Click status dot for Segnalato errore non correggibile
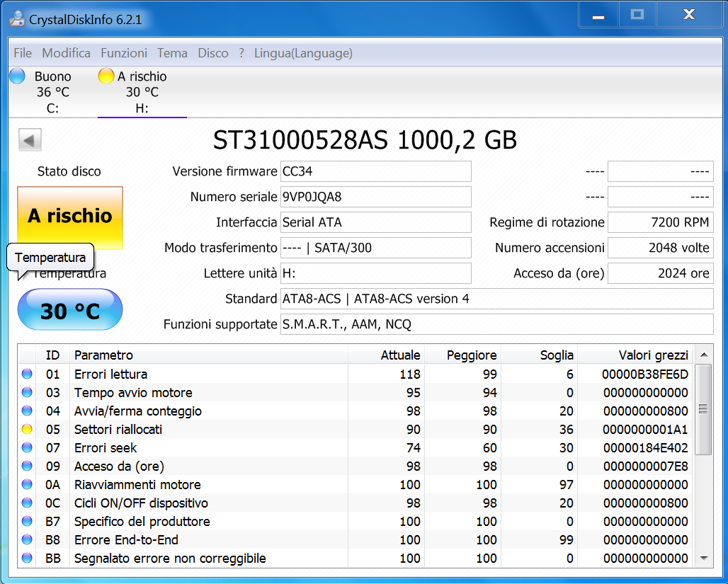 pos(27,558)
